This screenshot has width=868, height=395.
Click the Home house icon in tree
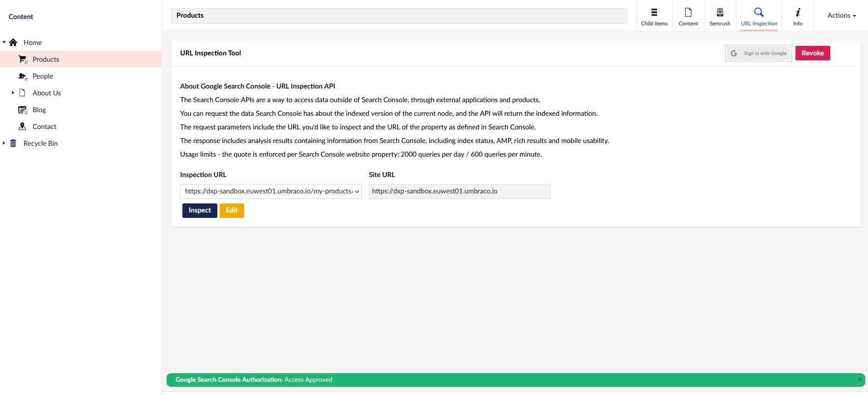tap(13, 43)
